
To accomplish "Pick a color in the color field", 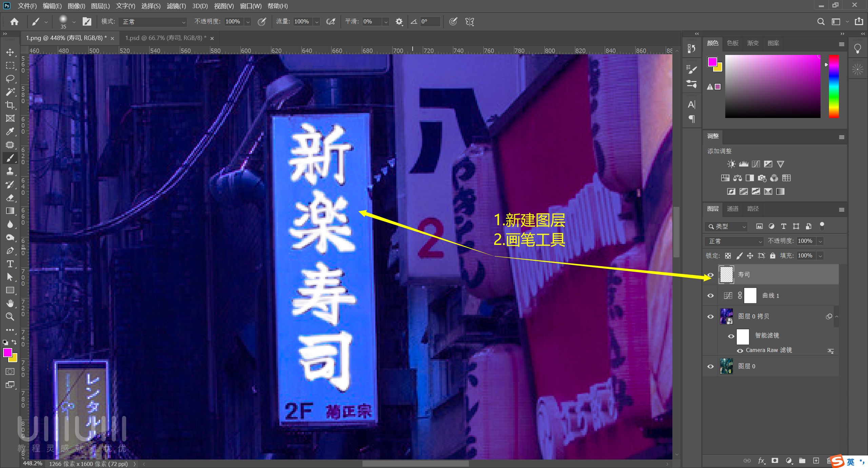I will (773, 86).
